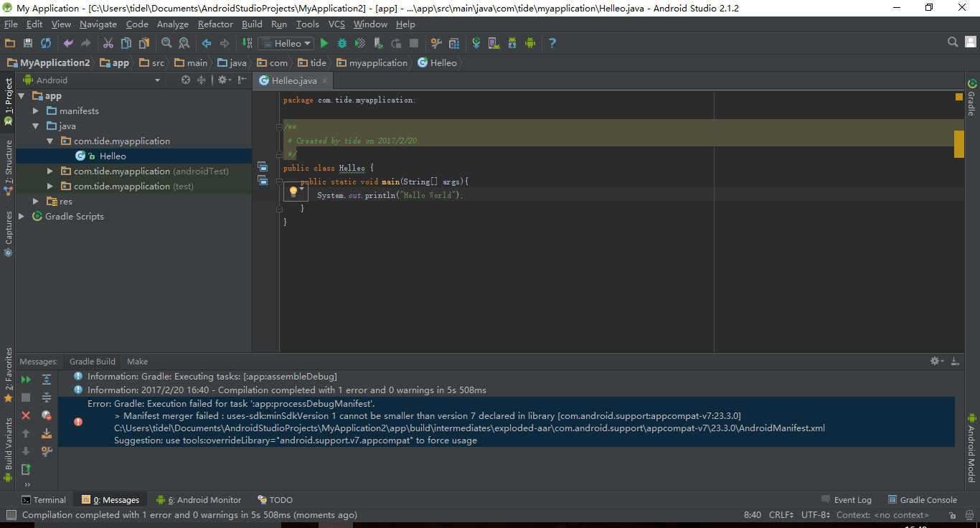Viewport: 980px width, 528px height.
Task: Click the Collapse All icon in the Project panel
Action: point(202,80)
